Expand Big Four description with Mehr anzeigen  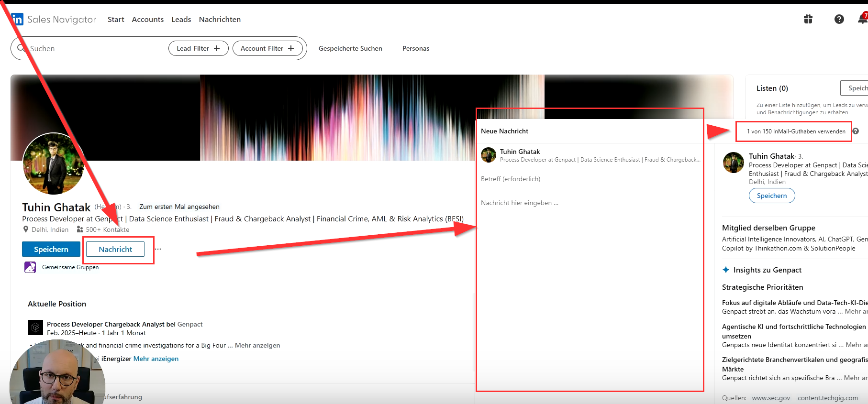click(257, 345)
